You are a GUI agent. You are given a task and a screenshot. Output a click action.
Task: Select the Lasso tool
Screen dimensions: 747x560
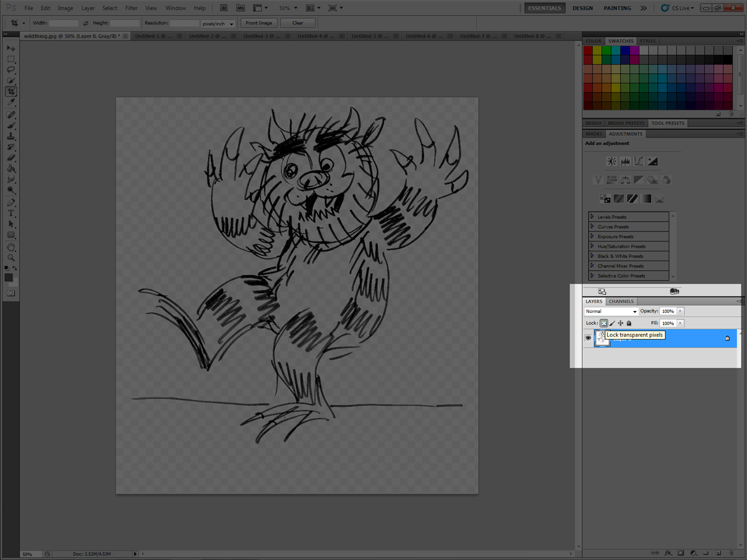point(11,70)
